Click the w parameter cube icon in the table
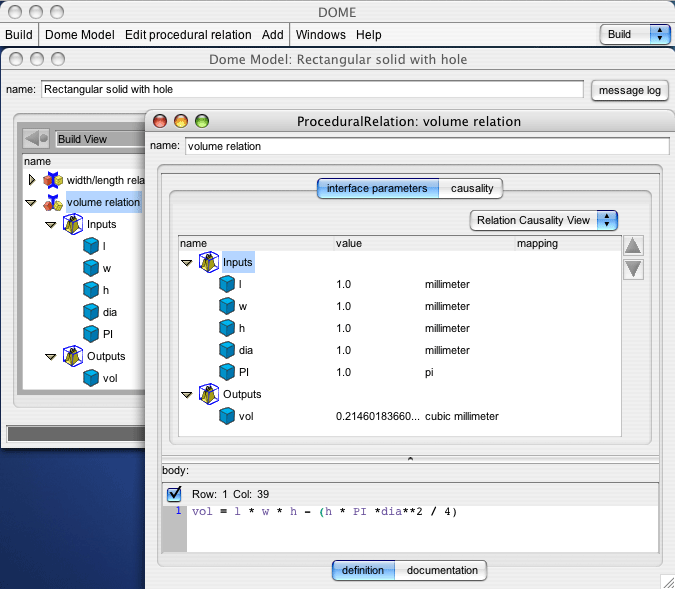This screenshot has width=675, height=589. (227, 306)
